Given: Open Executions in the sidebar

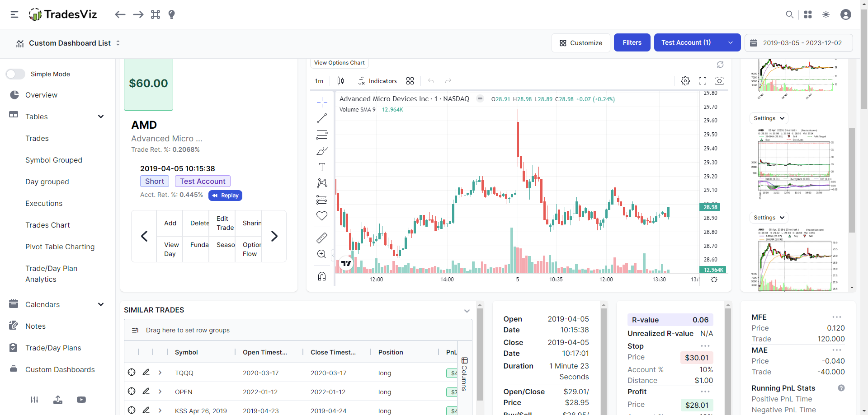Looking at the screenshot, I should [44, 203].
